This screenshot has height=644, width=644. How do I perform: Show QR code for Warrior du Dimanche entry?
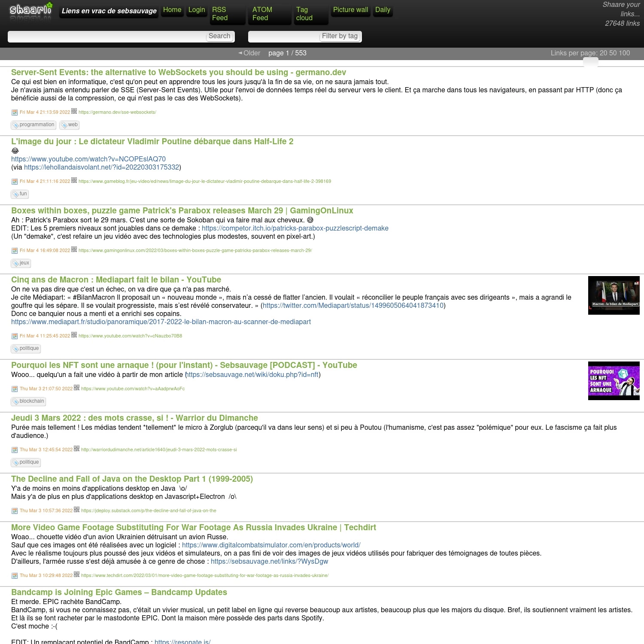tap(77, 448)
